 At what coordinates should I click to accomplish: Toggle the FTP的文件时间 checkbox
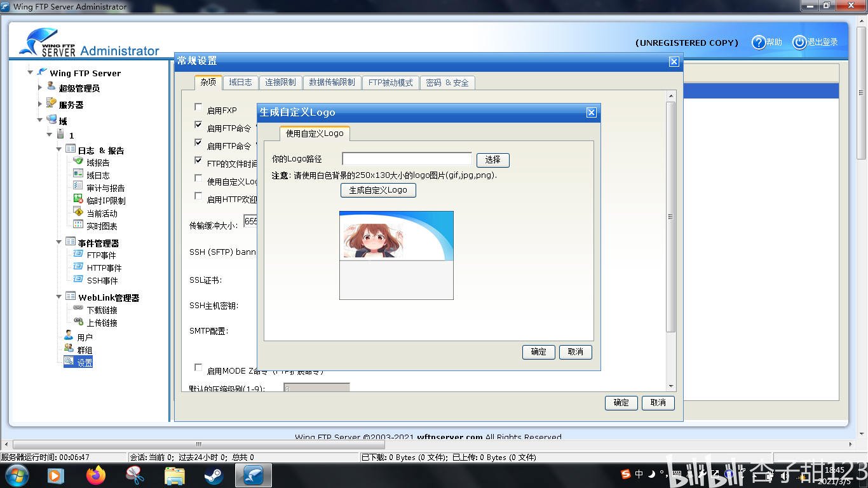pyautogui.click(x=198, y=161)
